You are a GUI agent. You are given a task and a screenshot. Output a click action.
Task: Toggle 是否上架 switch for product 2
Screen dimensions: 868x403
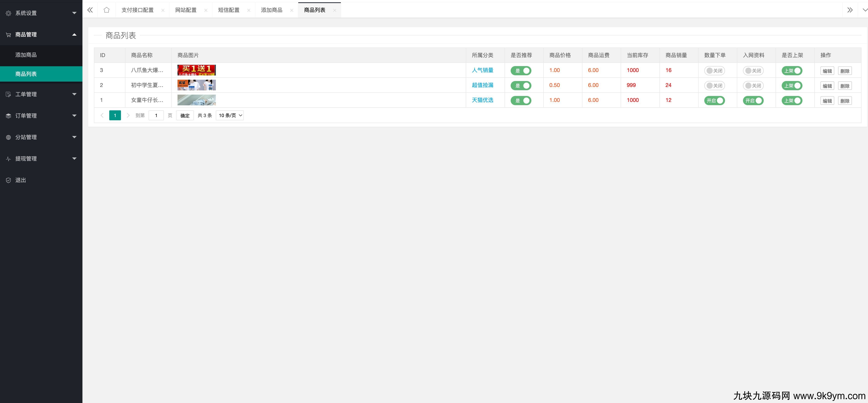coord(792,85)
